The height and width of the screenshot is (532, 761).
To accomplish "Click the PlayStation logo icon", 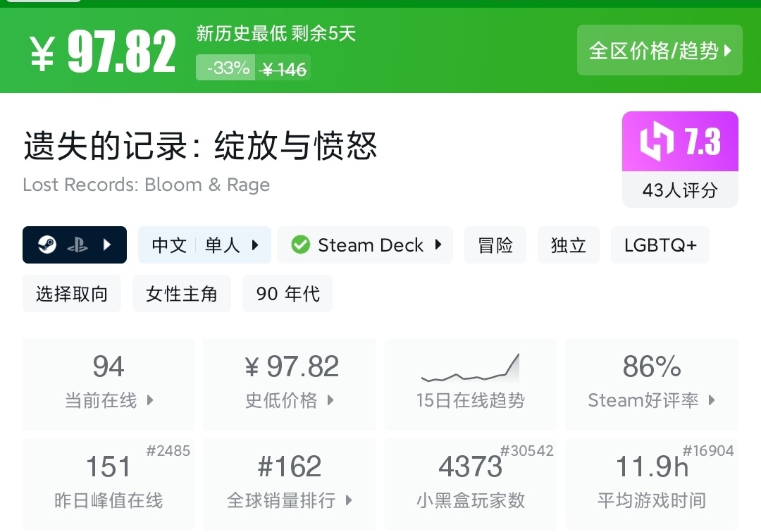I will coord(78,245).
